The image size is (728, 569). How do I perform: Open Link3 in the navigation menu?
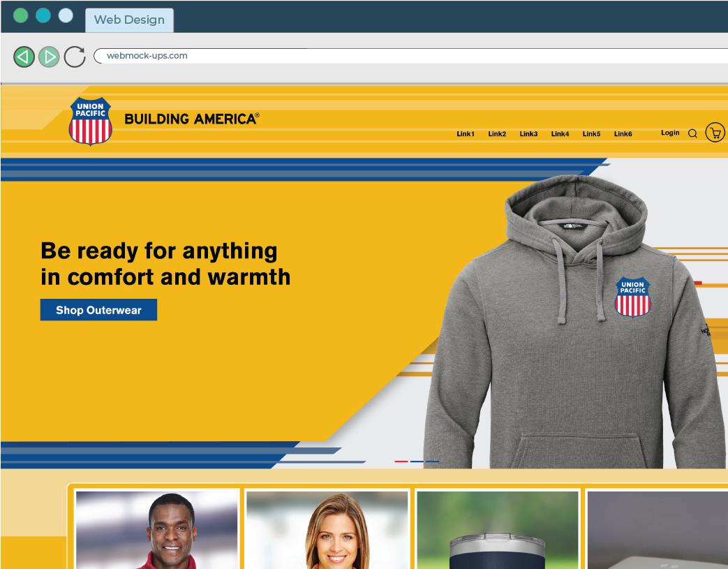528,134
